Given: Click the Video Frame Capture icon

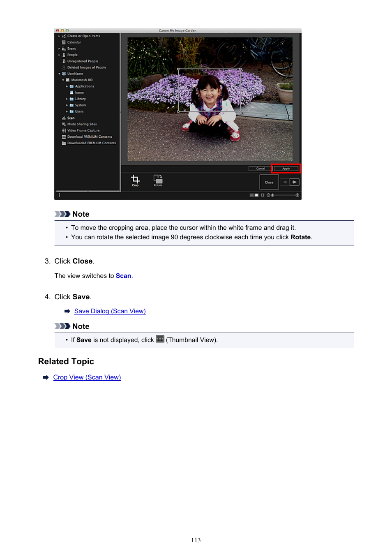Looking at the screenshot, I should coord(64,130).
